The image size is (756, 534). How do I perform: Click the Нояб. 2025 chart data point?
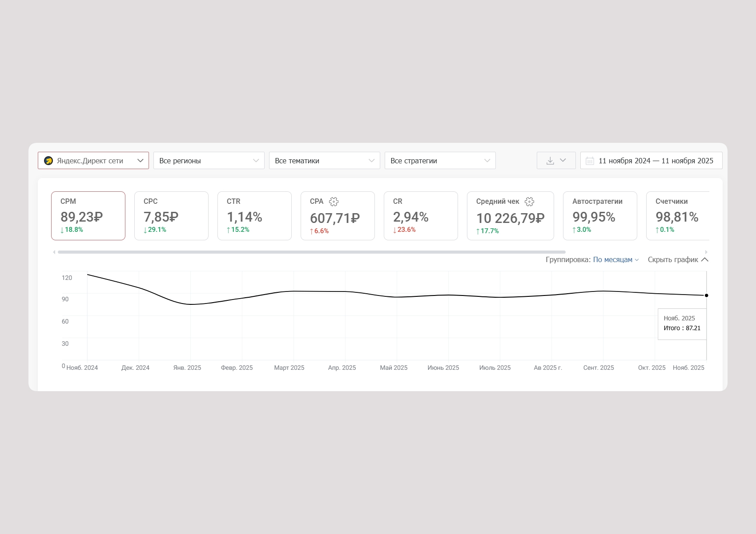(706, 295)
